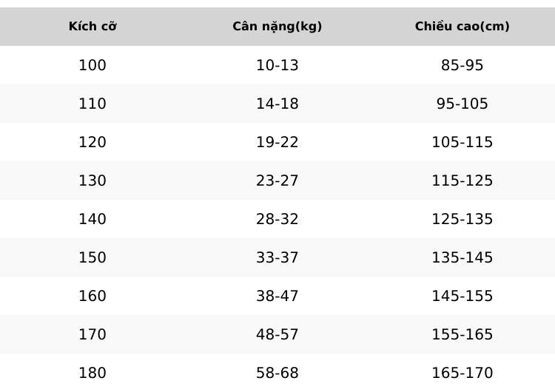This screenshot has height=392, width=555.
Task: Click the size 160 cell
Action: tap(92, 297)
